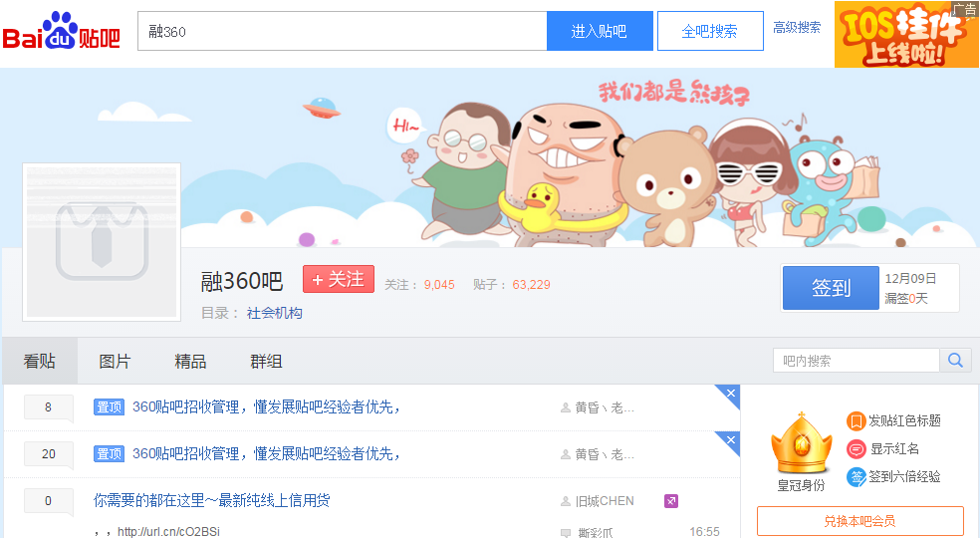Click the golden crown membership icon
This screenshot has width=980, height=538.
coord(802,443)
